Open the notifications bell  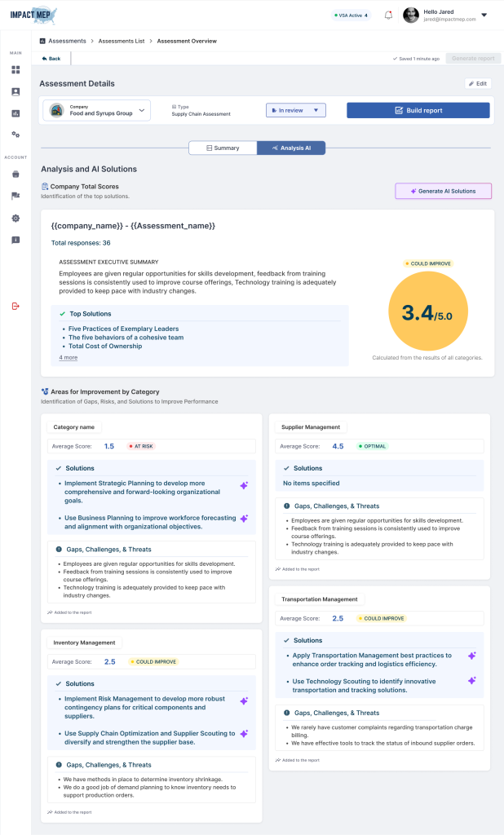[388, 15]
